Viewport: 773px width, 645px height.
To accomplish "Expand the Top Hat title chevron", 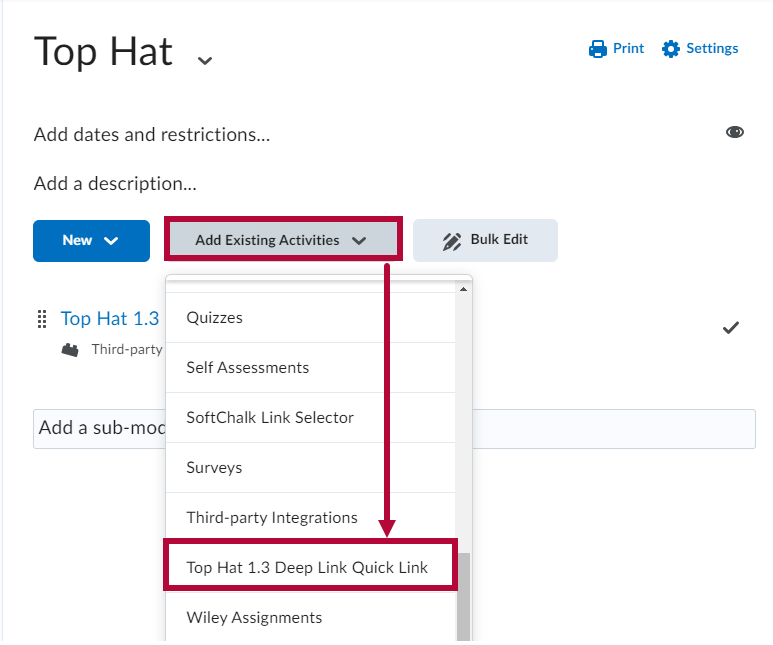I will pos(205,60).
